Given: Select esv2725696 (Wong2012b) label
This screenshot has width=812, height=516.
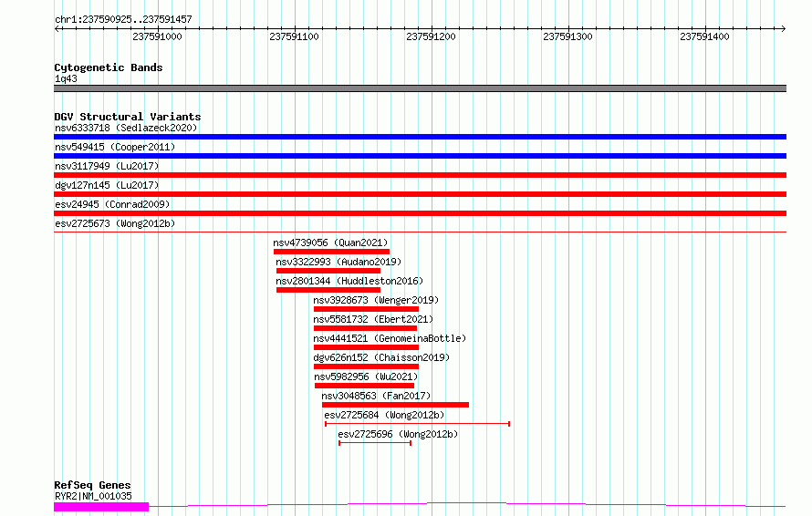Looking at the screenshot, I should click(x=398, y=434).
